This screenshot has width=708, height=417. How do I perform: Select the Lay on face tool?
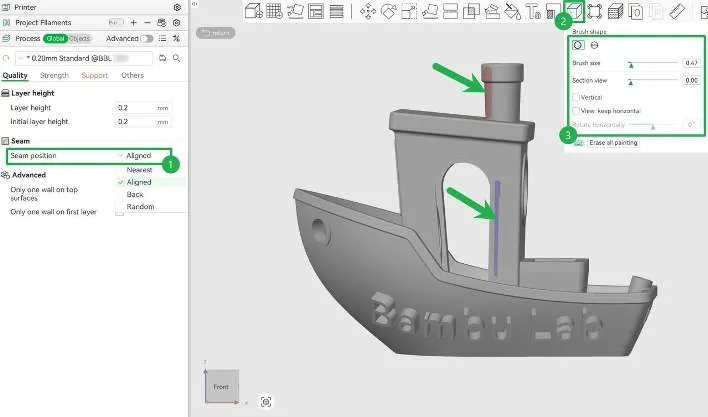pyautogui.click(x=429, y=11)
